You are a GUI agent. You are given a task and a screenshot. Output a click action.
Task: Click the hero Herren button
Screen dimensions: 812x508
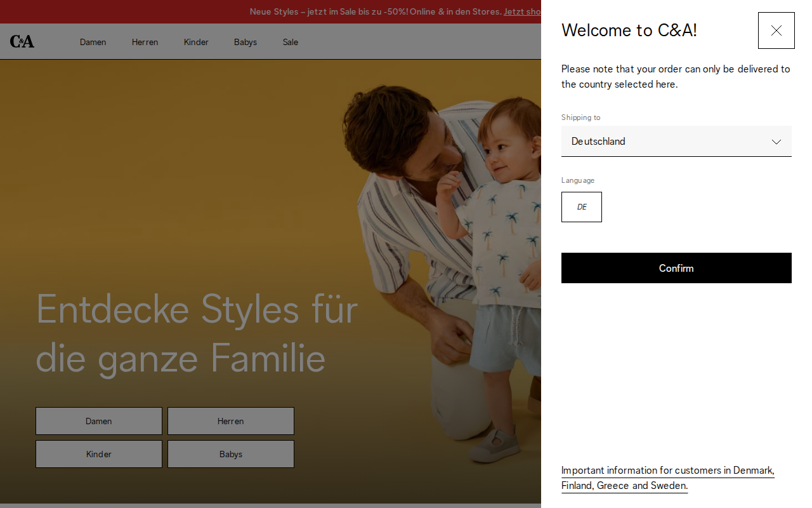click(231, 421)
